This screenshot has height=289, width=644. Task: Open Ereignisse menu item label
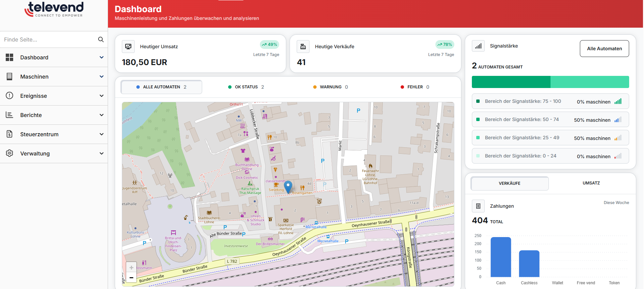[33, 96]
